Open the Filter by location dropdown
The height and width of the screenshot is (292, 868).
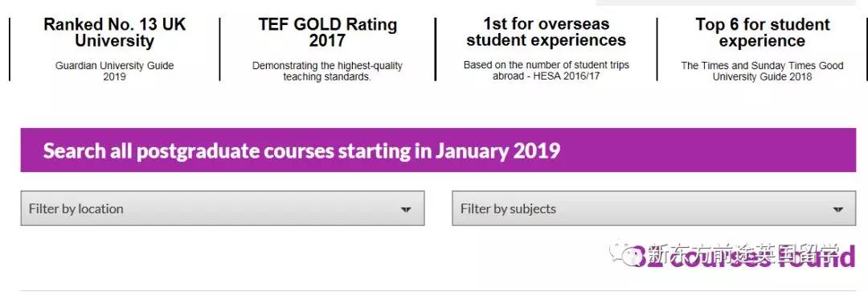pos(223,208)
